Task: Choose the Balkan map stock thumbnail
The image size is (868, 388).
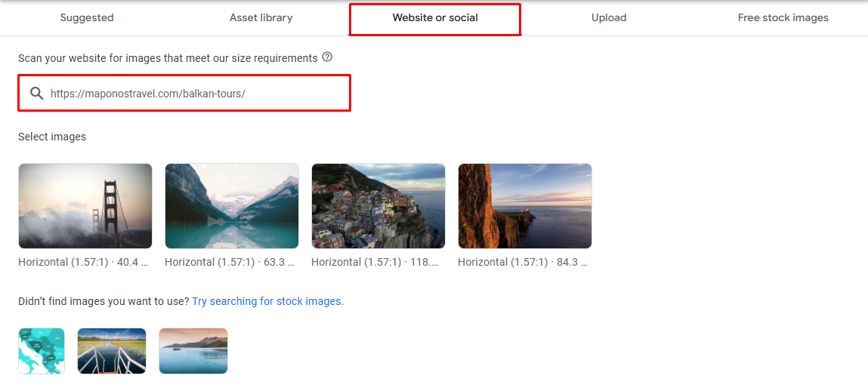Action: point(42,351)
